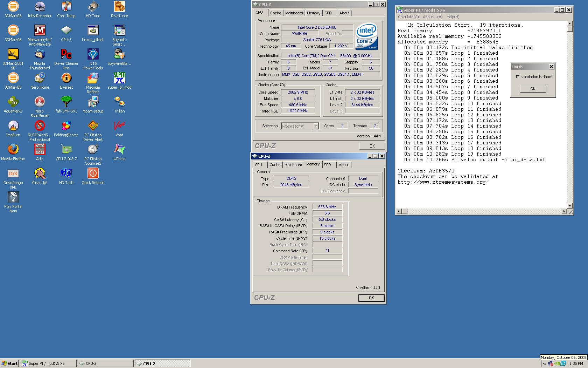Click the Super PI horizontal scrollbar right arrow

click(564, 211)
